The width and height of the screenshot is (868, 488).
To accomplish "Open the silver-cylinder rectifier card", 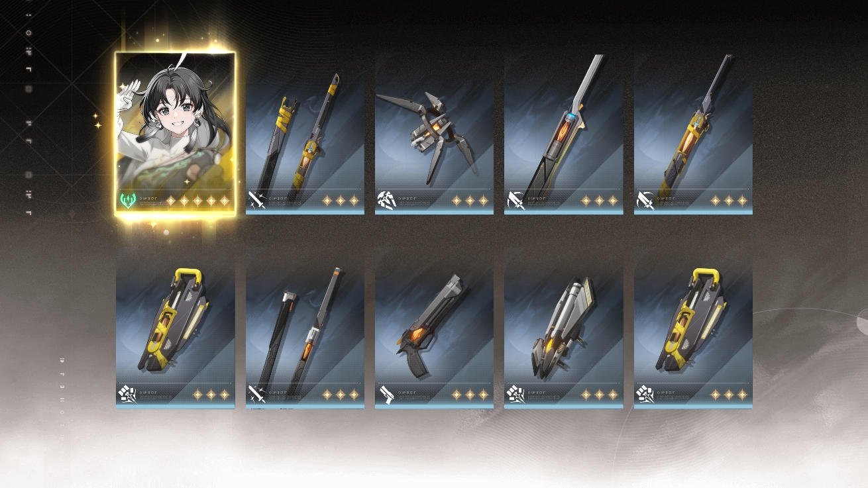I will (x=563, y=328).
